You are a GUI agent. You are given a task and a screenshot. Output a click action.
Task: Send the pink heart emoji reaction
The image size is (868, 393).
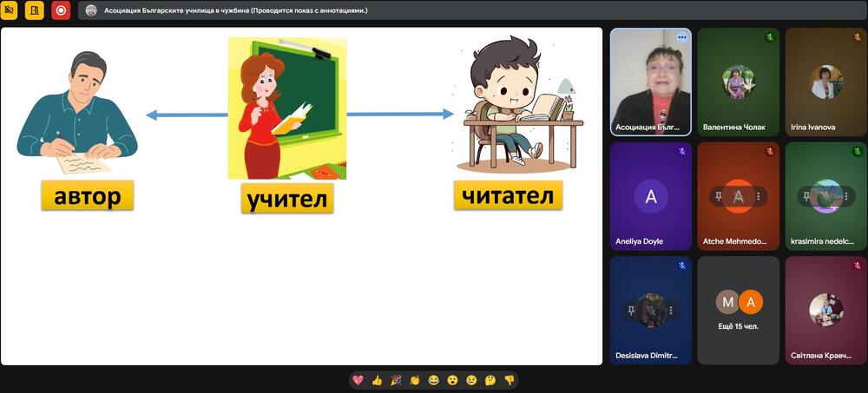tap(358, 380)
